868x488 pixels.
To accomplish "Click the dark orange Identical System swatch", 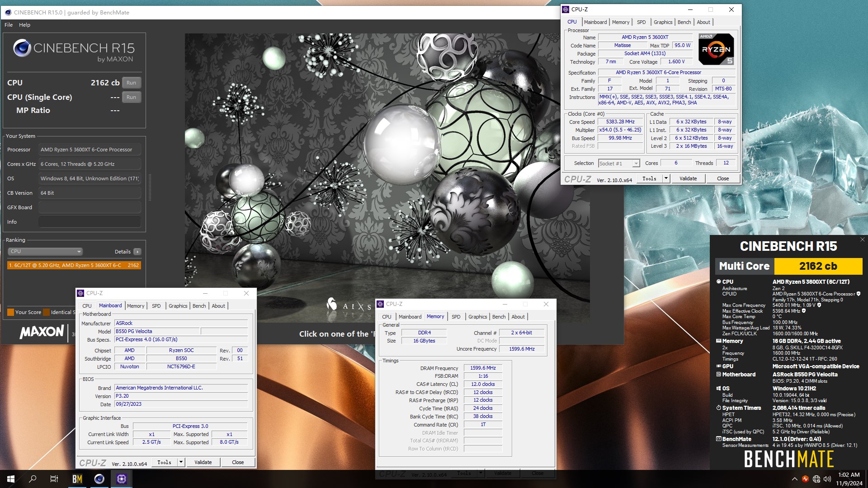I will click(46, 312).
